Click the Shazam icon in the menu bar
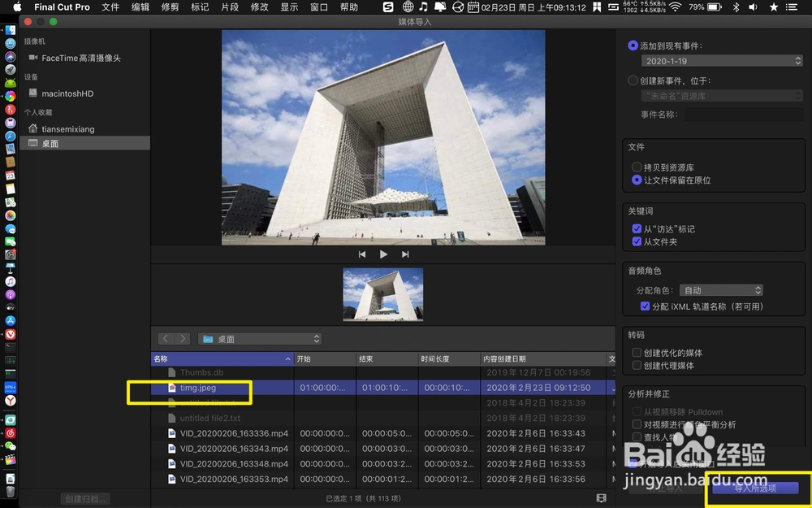Screen dimensions: 812x508 pos(388,7)
